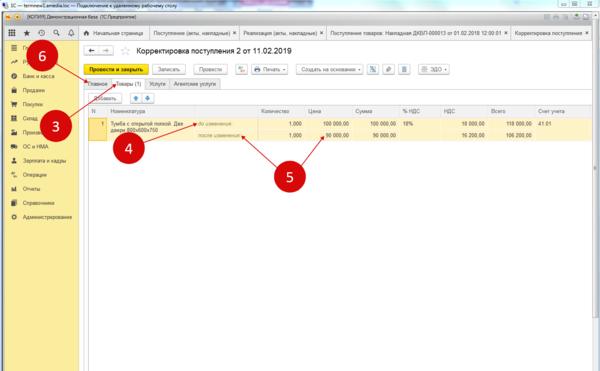This screenshot has width=600, height=371.
Task: Click the Записать button
Action: (x=169, y=70)
